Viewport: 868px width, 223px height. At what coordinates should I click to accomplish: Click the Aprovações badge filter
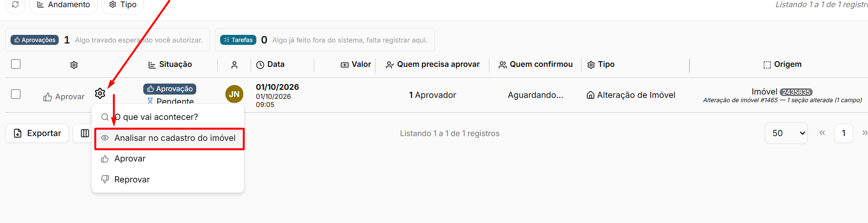click(35, 40)
